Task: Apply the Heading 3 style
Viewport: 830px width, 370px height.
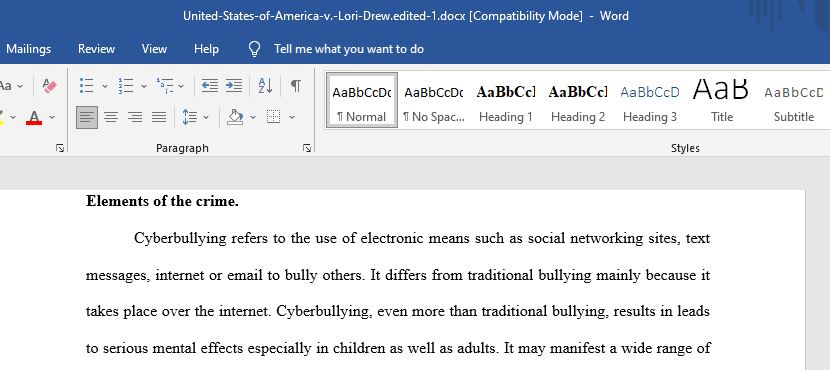Action: pyautogui.click(x=649, y=101)
